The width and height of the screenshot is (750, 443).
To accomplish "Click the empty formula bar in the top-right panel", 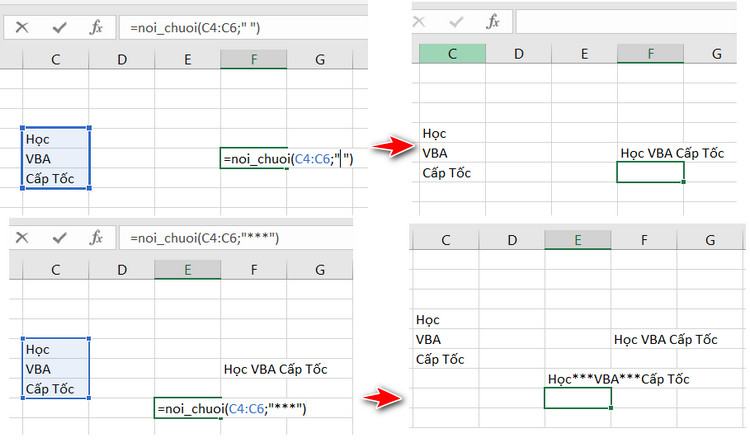I will point(630,21).
